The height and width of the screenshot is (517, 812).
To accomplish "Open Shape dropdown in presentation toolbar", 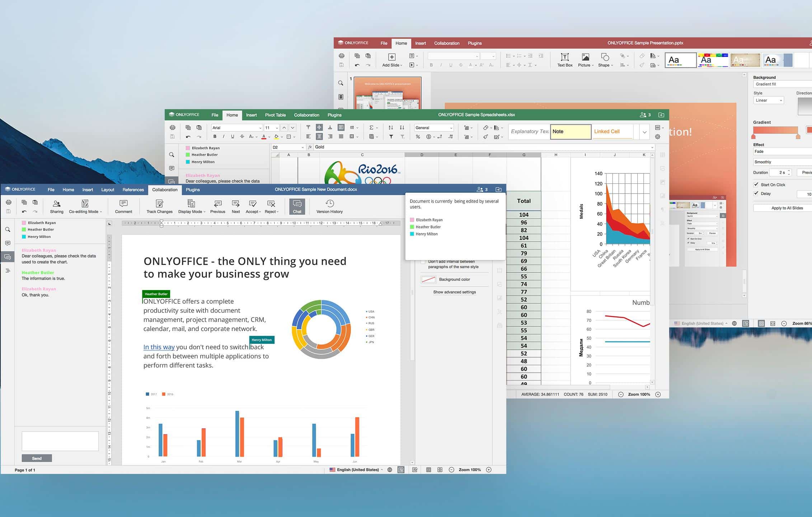I will click(x=605, y=60).
